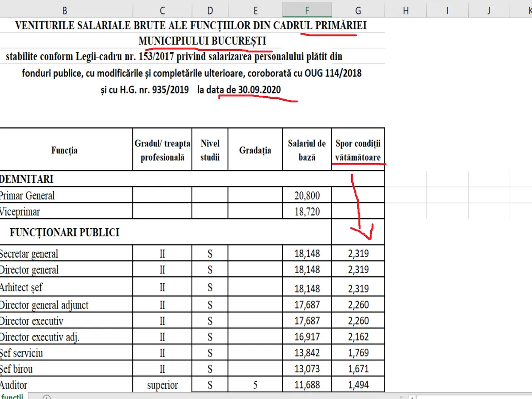The image size is (532, 399).
Task: Select column G header
Action: pyautogui.click(x=358, y=10)
